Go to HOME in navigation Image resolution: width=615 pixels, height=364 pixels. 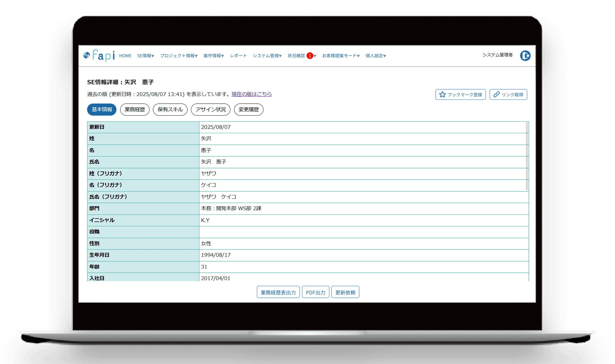(x=125, y=56)
